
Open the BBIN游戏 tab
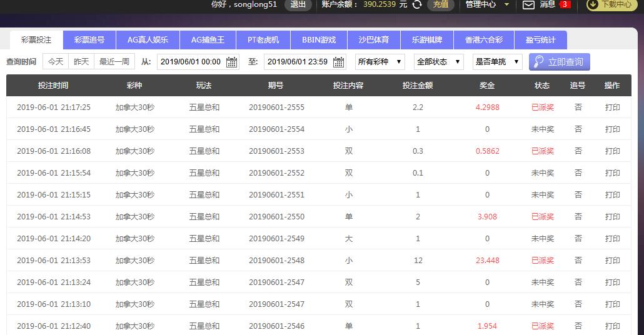tap(319, 40)
